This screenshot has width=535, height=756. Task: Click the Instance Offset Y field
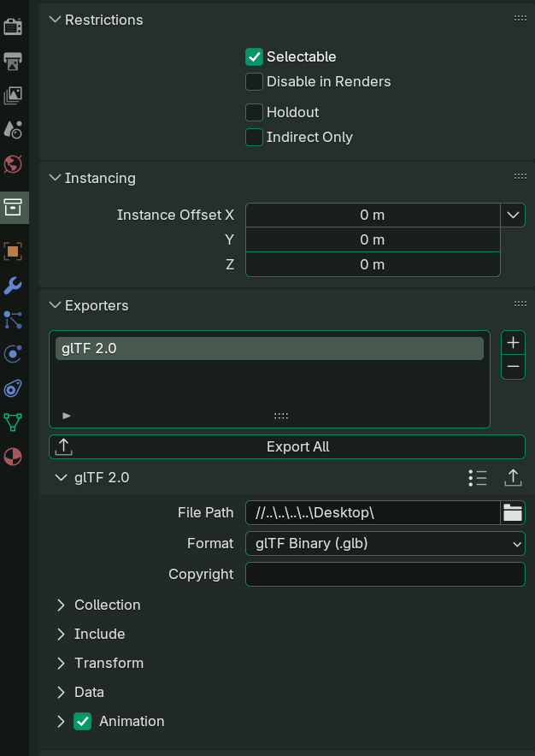373,239
